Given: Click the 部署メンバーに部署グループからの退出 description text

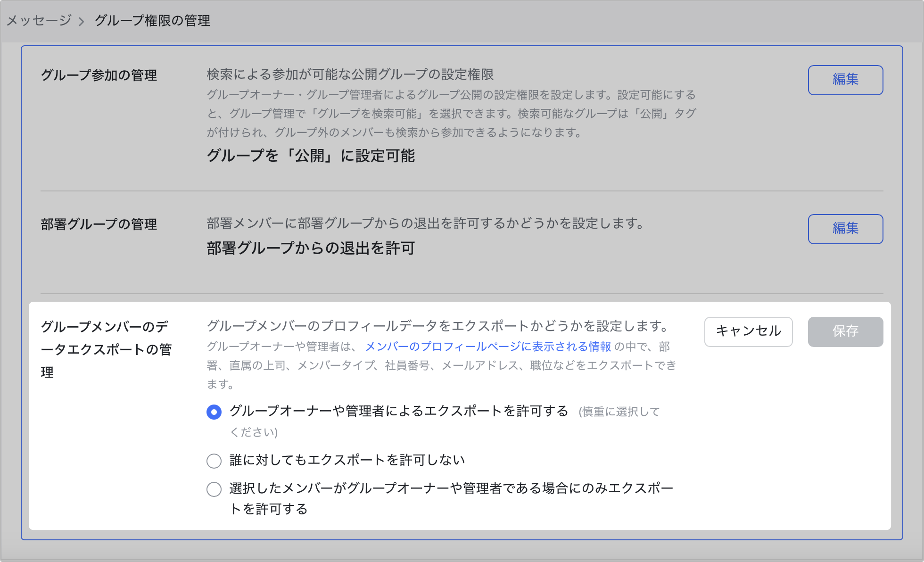Looking at the screenshot, I should [x=425, y=223].
